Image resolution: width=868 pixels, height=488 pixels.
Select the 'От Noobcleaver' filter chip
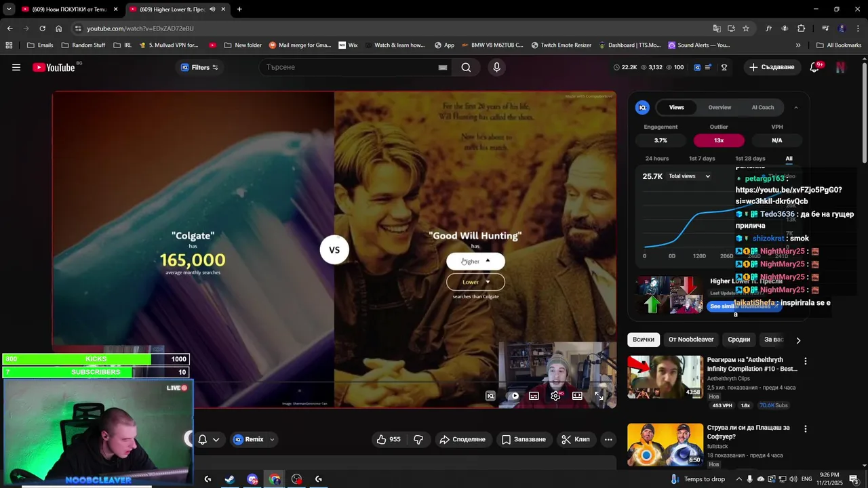pos(691,340)
